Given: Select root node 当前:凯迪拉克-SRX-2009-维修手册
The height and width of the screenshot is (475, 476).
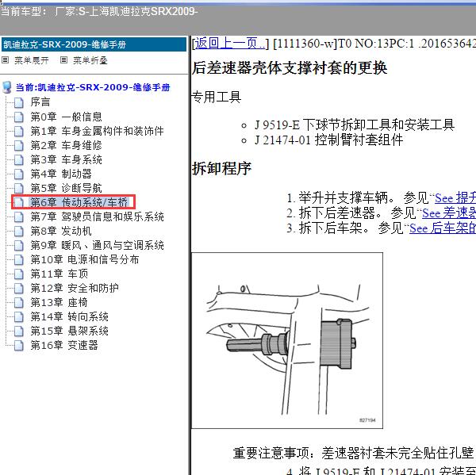Looking at the screenshot, I should [x=93, y=87].
